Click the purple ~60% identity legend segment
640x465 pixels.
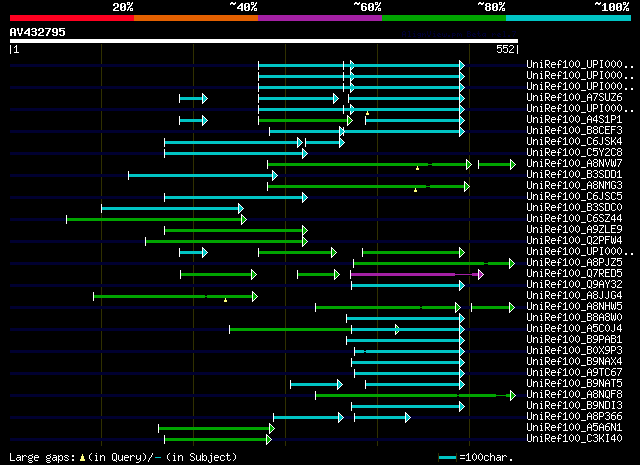point(320,18)
